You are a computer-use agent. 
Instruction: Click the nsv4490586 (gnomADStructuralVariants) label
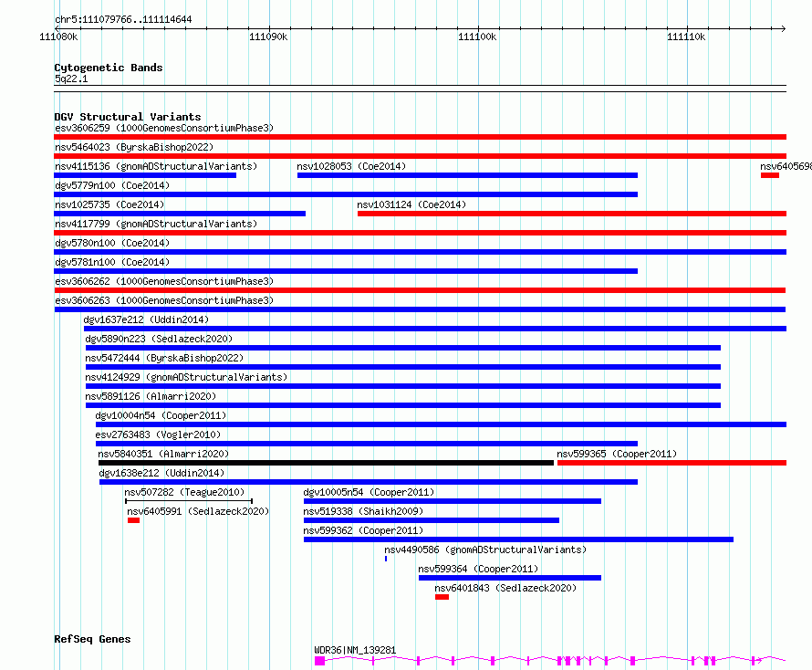pos(485,550)
